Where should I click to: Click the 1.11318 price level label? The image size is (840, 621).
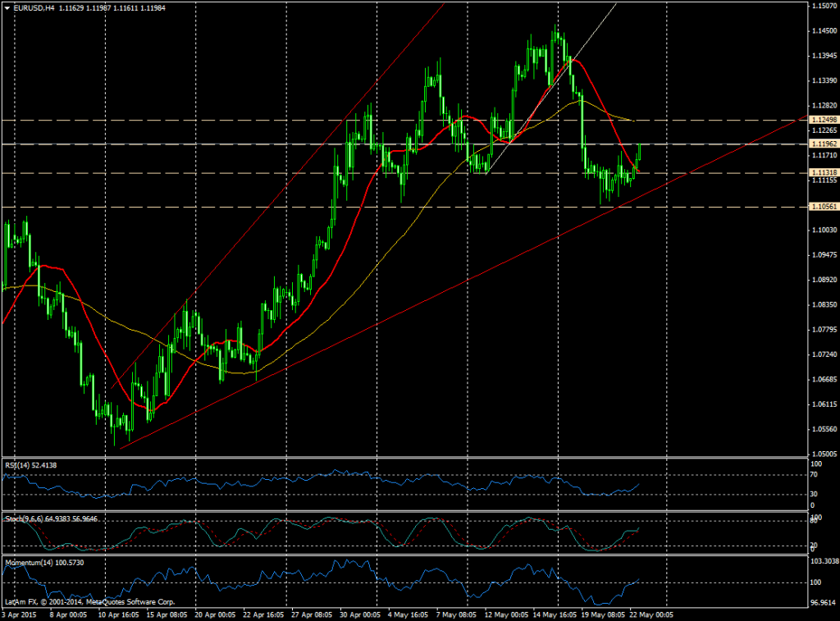819,172
